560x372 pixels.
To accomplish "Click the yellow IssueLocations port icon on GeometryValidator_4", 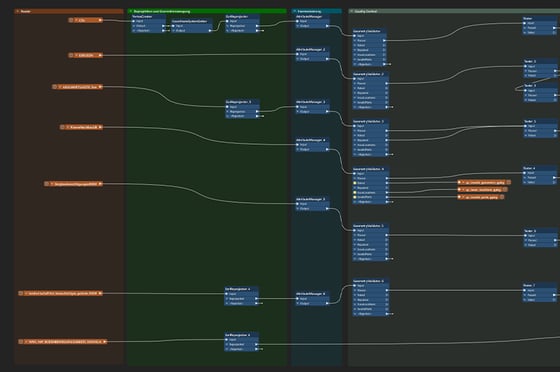I will point(355,192).
